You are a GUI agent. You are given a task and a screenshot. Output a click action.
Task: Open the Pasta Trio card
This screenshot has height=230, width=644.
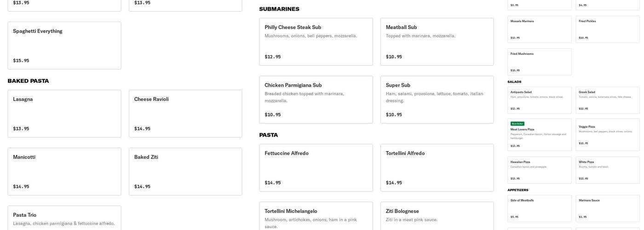click(x=64, y=218)
